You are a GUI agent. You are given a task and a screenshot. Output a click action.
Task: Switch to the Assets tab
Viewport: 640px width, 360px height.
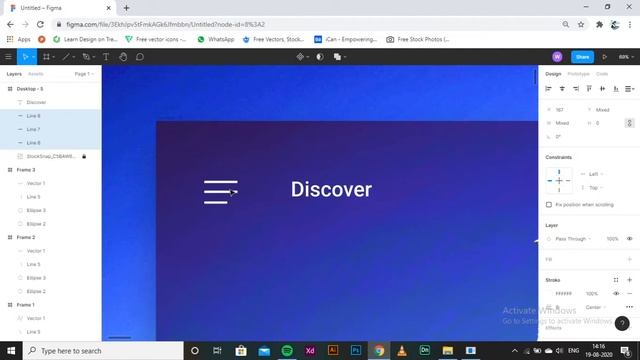(x=36, y=74)
